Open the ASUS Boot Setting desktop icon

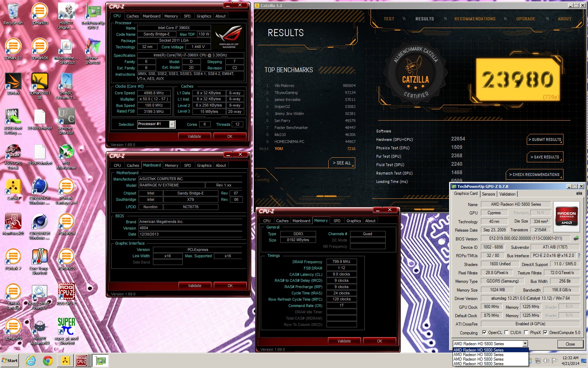click(x=13, y=121)
